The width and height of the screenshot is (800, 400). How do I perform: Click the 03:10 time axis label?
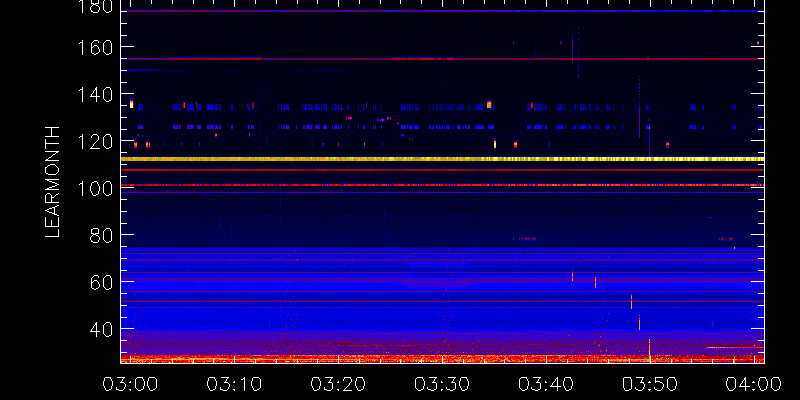(234, 384)
